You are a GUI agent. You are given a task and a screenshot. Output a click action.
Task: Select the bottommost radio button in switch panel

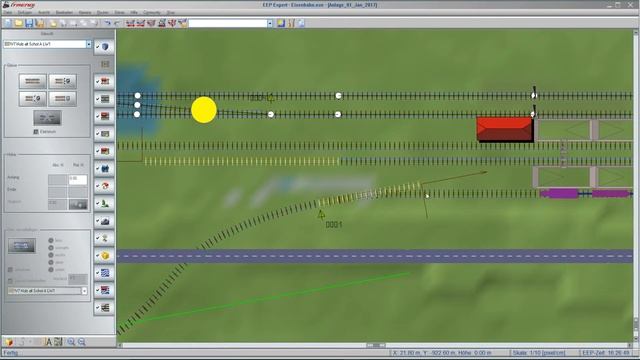tap(51, 270)
